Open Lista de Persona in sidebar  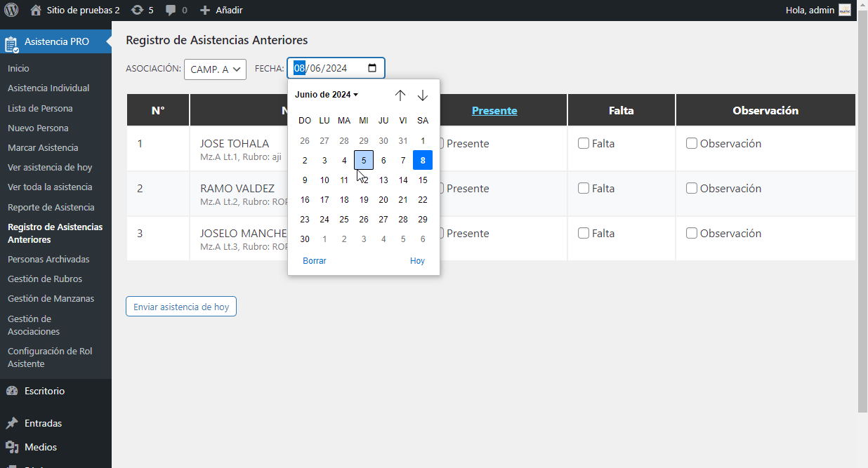40,108
